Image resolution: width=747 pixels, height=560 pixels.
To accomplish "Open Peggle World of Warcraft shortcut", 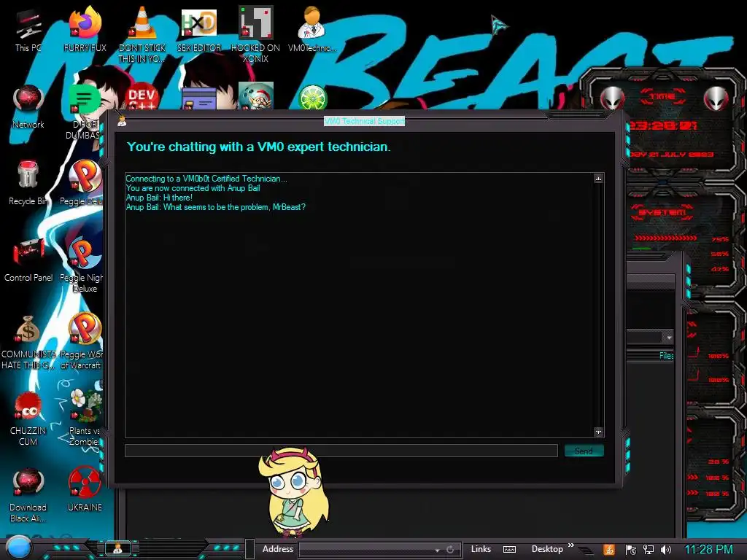I will [x=84, y=341].
